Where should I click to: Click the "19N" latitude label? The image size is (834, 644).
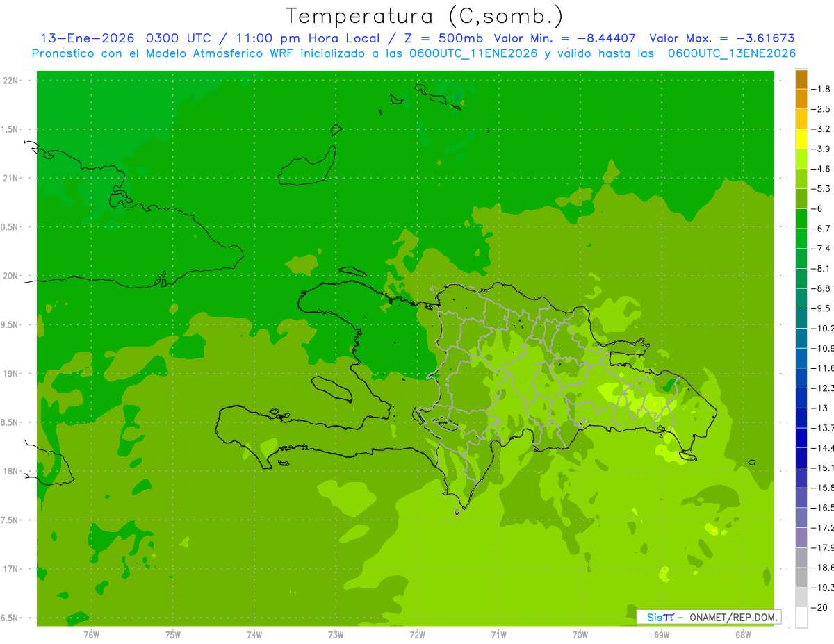pyautogui.click(x=12, y=374)
